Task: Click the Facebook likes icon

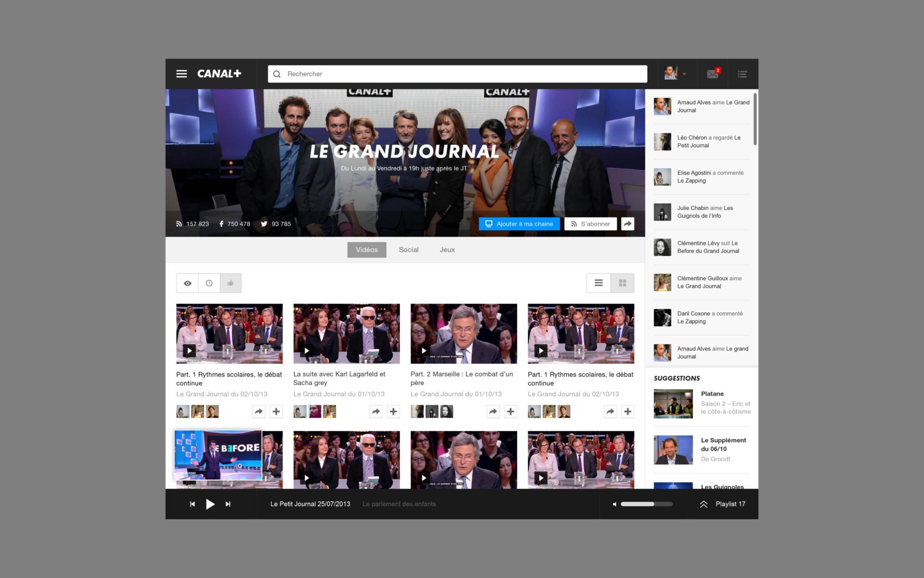Action: pos(221,223)
